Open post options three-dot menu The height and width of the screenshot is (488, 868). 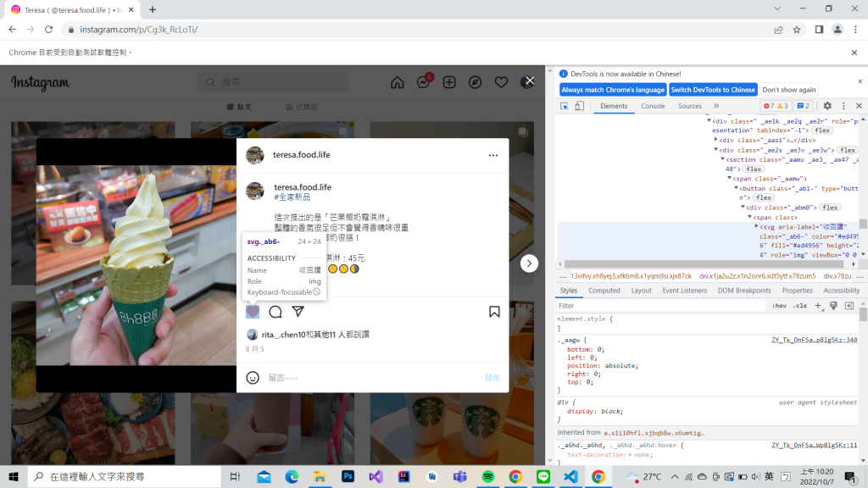click(493, 156)
